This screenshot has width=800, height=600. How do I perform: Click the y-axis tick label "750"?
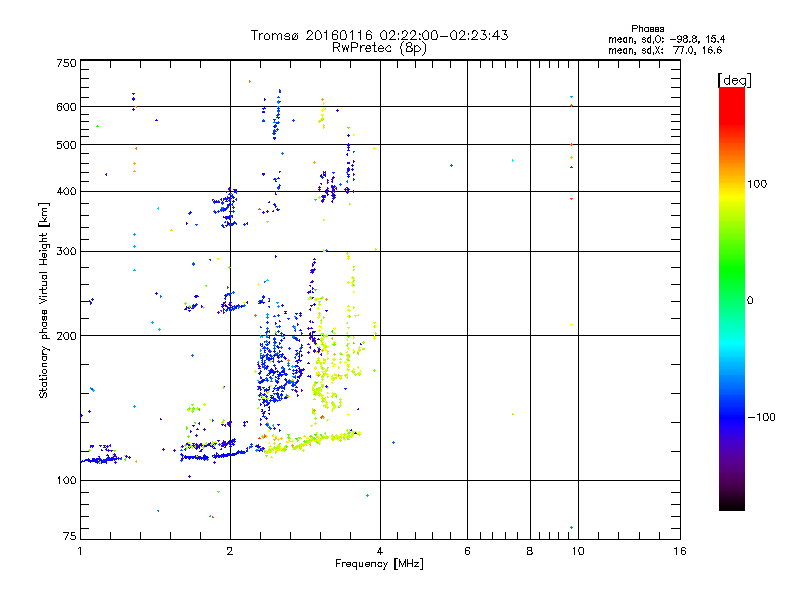tap(66, 63)
